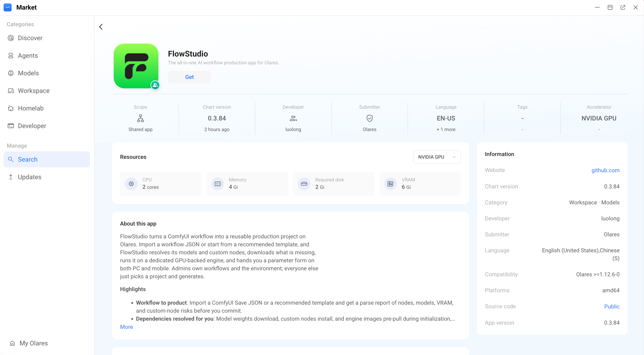
Task: Click the CPU chip icon
Action: [131, 184]
